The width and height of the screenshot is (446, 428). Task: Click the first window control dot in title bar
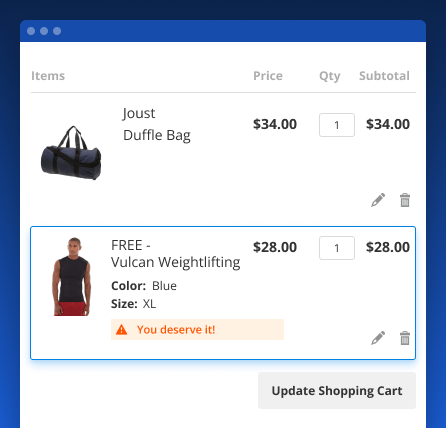[31, 31]
